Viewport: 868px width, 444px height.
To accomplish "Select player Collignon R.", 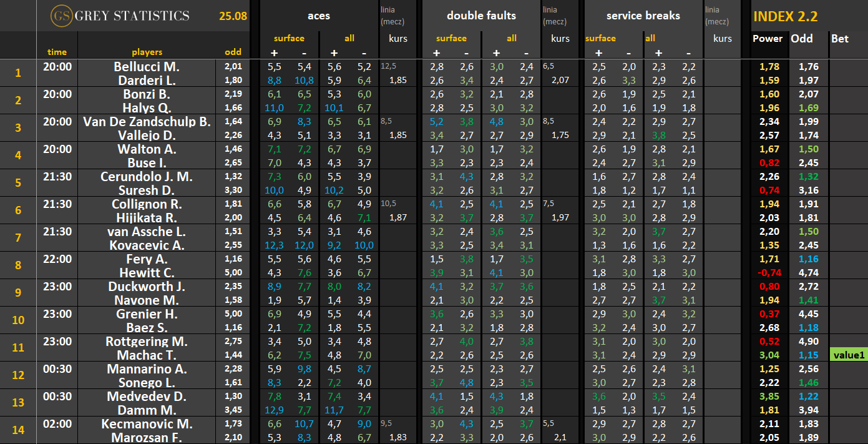I will [147, 204].
